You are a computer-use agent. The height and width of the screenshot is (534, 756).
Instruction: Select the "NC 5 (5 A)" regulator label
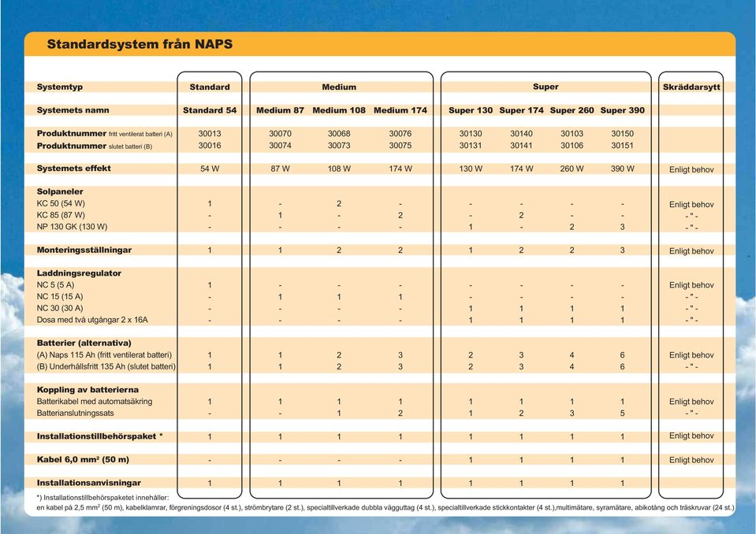55,285
